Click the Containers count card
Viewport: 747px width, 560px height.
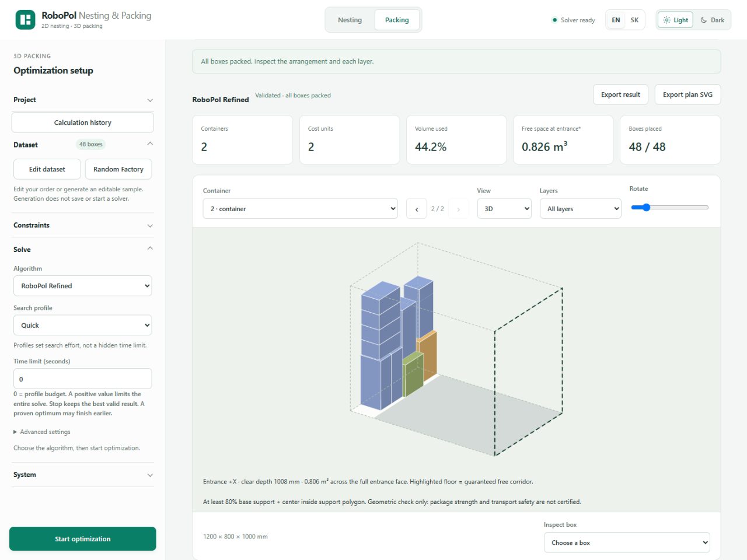242,140
